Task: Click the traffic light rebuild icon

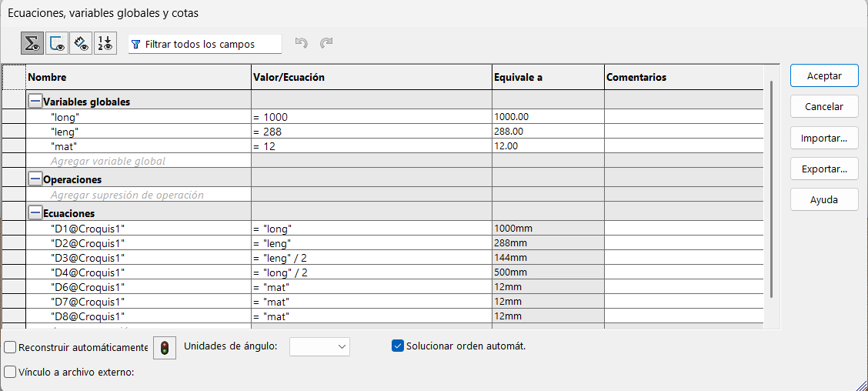Action: click(164, 348)
